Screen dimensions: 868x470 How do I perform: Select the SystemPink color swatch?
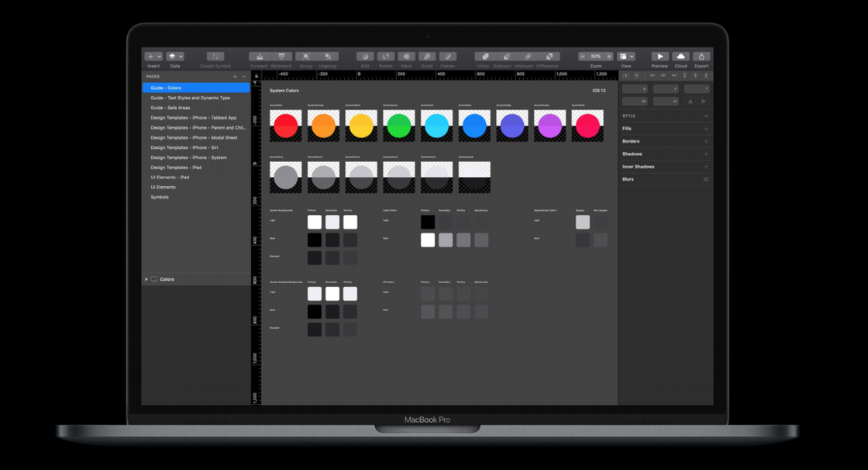pyautogui.click(x=587, y=126)
